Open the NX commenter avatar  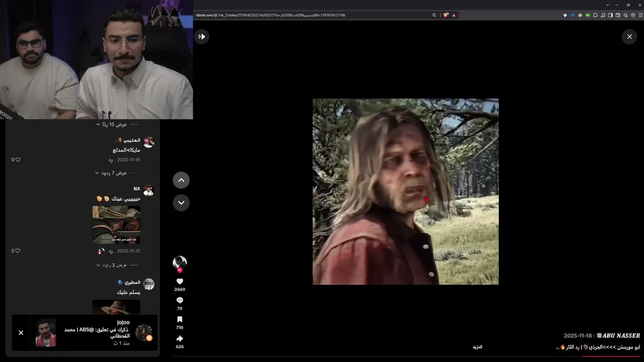(148, 191)
